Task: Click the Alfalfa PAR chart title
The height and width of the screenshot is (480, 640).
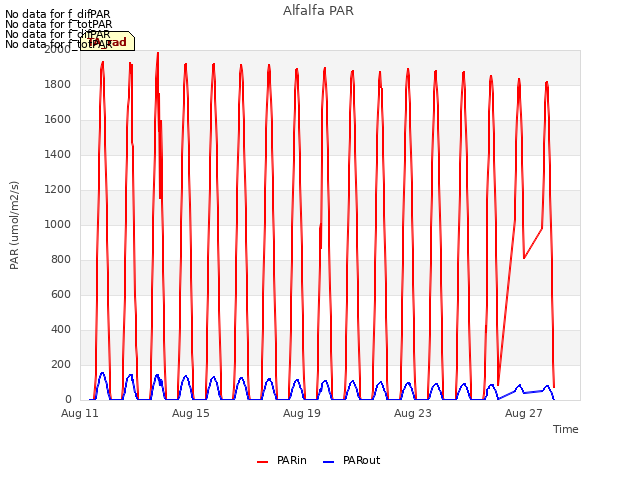Action: click(x=318, y=11)
